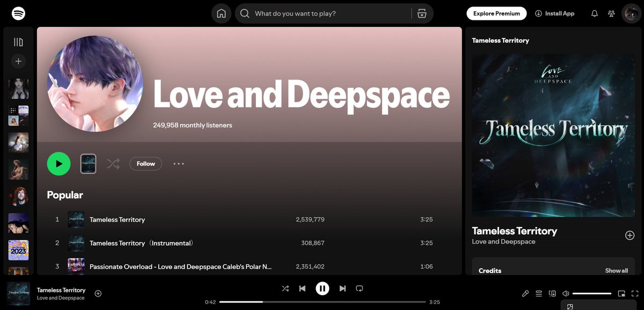Viewport: 644px width, 310px height.
Task: Click the search magnifier icon
Action: coord(245,13)
